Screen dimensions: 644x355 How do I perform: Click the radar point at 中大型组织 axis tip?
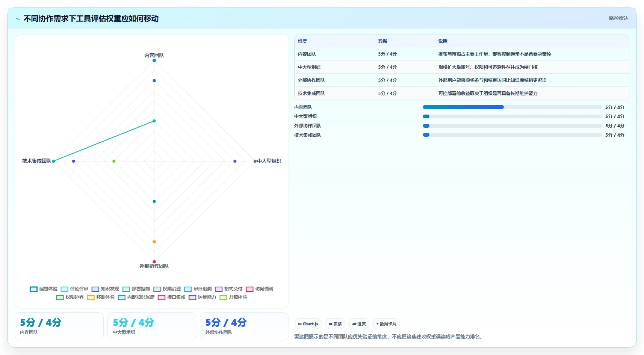pos(255,161)
